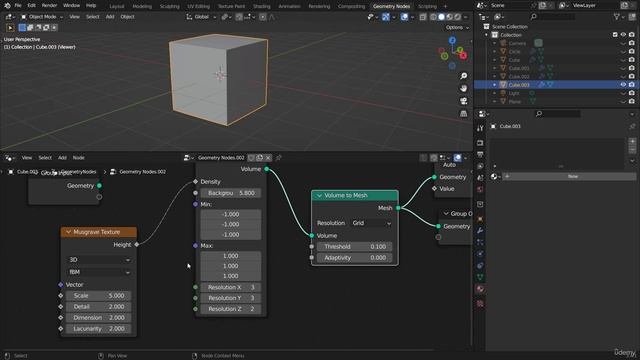
Task: Click the Adaptivity 0.000 field
Action: [x=354, y=258]
